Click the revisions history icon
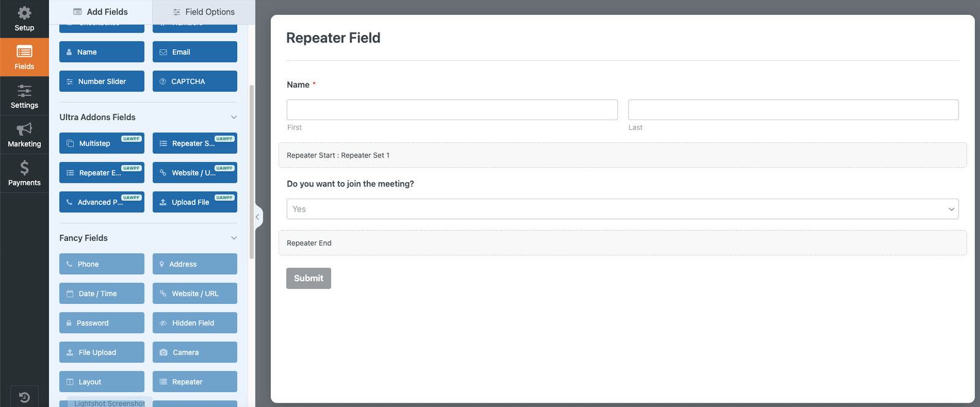 click(x=24, y=397)
